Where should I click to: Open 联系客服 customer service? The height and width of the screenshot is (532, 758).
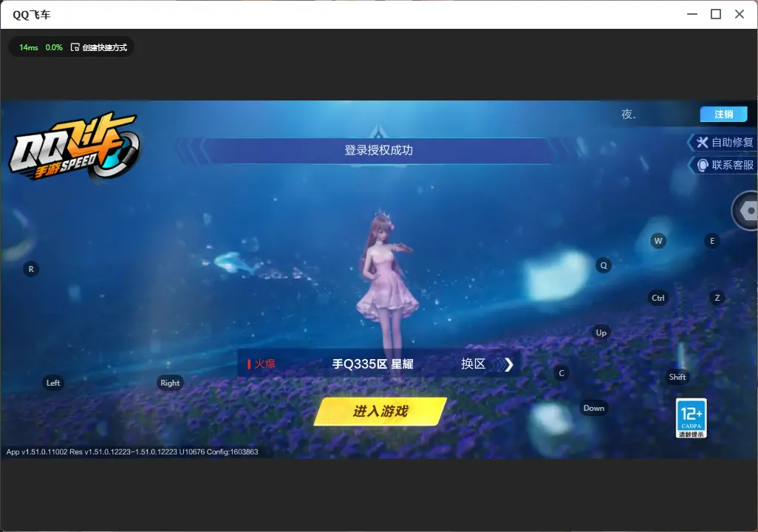point(724,165)
